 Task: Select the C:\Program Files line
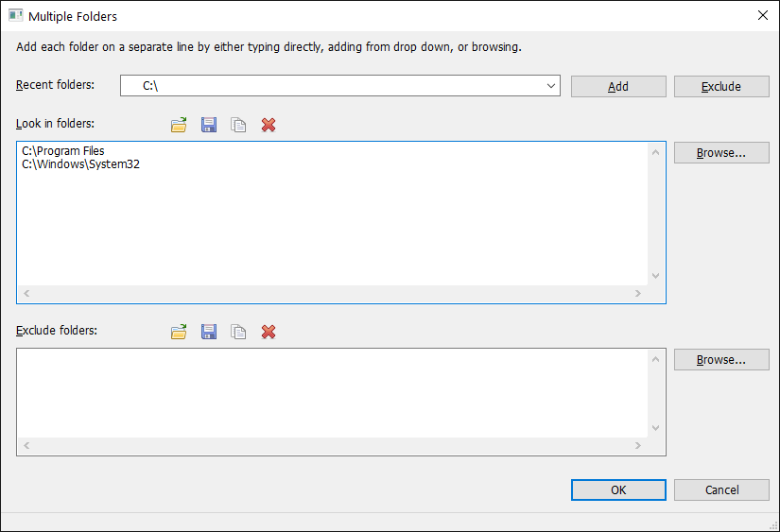pos(63,150)
